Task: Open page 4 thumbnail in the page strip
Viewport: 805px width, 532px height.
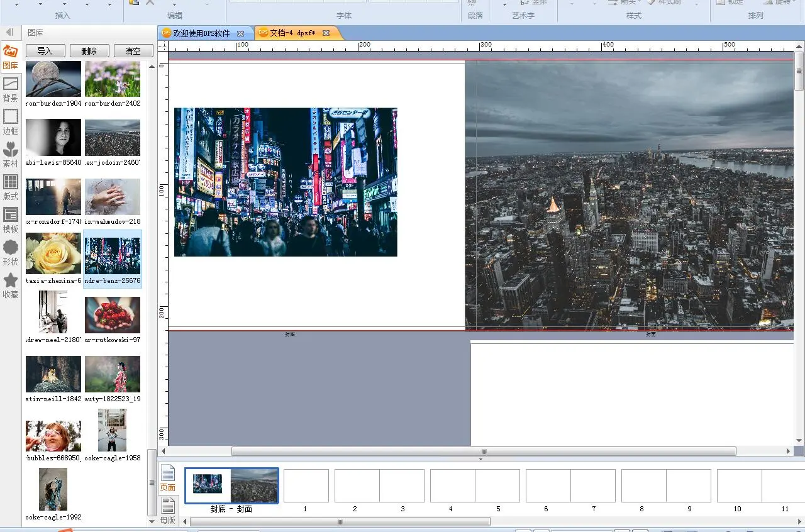Action: tap(453, 485)
